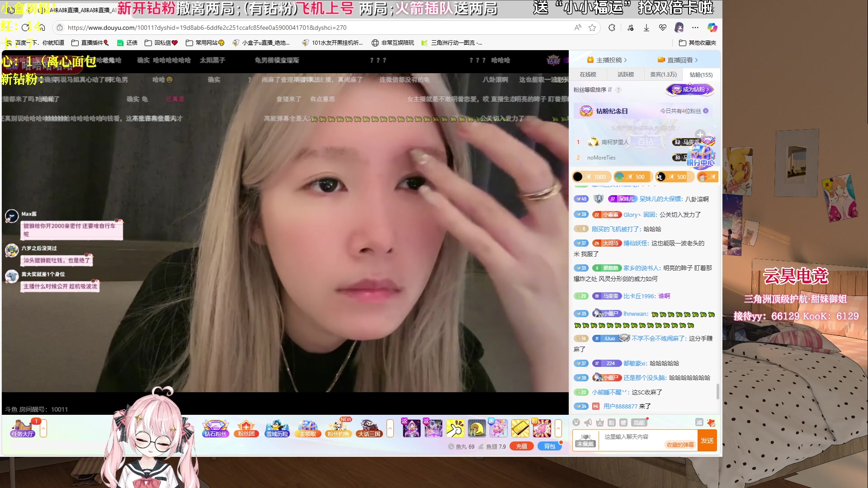Open the browser settings and more menu

[x=695, y=28]
